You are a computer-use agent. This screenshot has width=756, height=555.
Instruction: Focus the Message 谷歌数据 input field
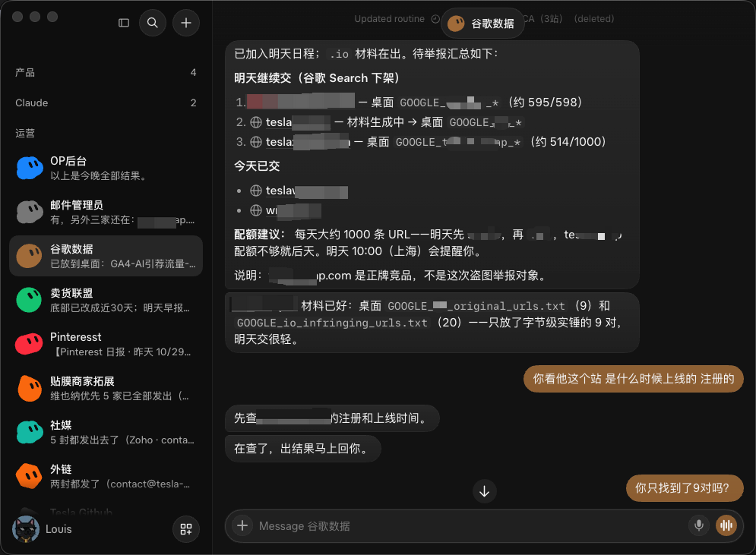470,526
